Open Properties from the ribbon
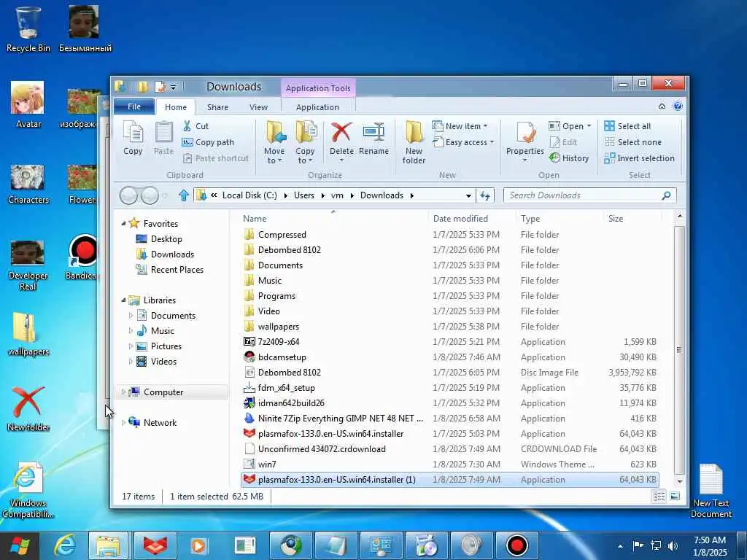 click(x=525, y=141)
